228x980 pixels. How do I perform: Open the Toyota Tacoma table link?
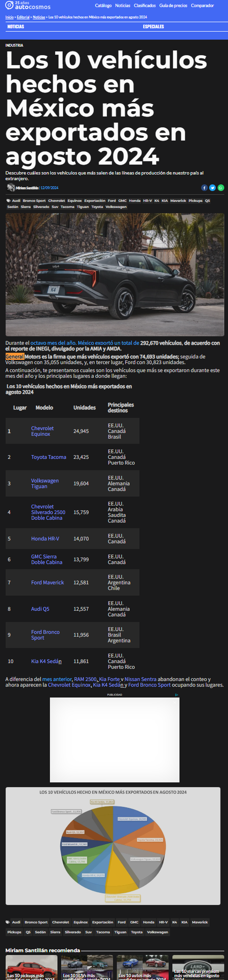point(49,457)
